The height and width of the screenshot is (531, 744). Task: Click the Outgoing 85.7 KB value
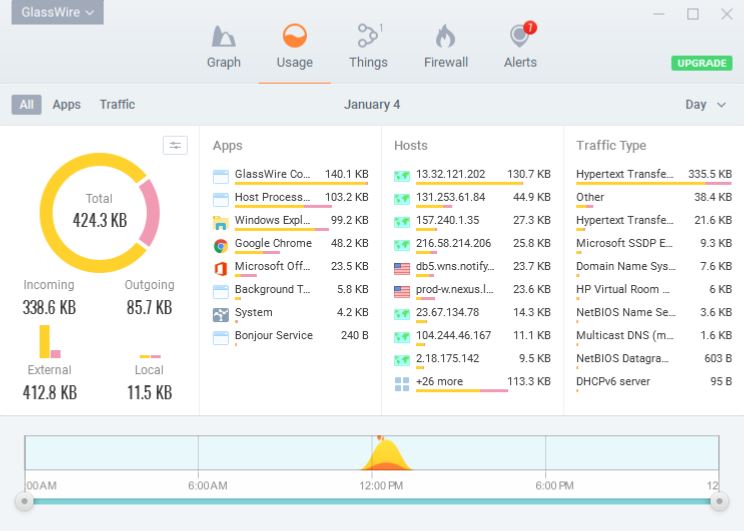[149, 307]
